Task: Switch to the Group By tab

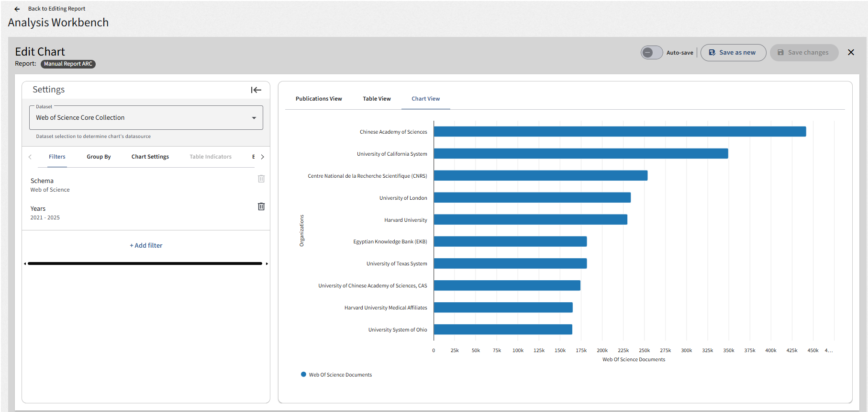Action: click(x=99, y=157)
